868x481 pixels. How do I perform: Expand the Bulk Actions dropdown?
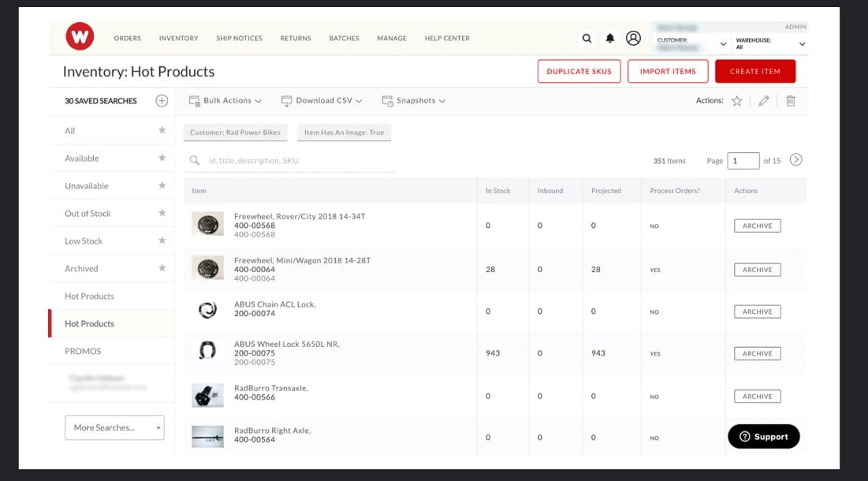(x=225, y=101)
